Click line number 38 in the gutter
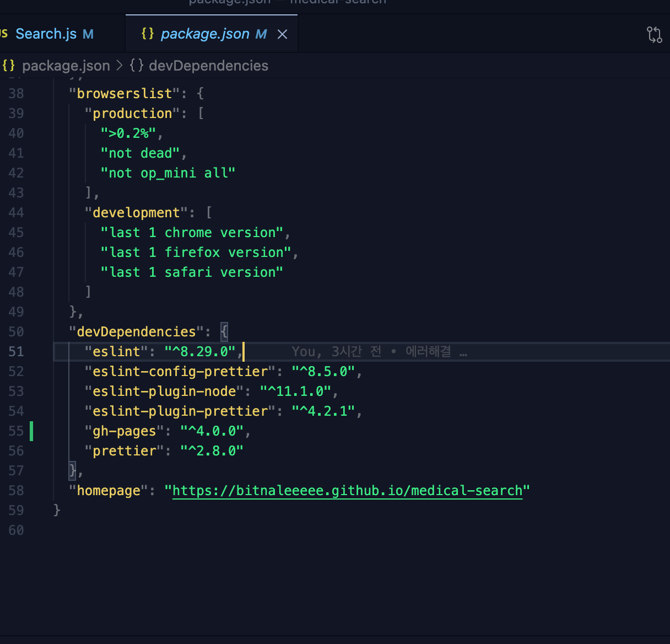The height and width of the screenshot is (644, 670). pyautogui.click(x=16, y=93)
